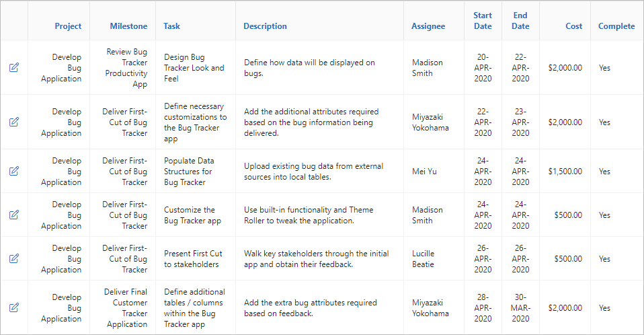Screen dimensions: 644x335
Task: Select task 'Define necessary customizations to the Bug Tracker'
Action: 195,122
